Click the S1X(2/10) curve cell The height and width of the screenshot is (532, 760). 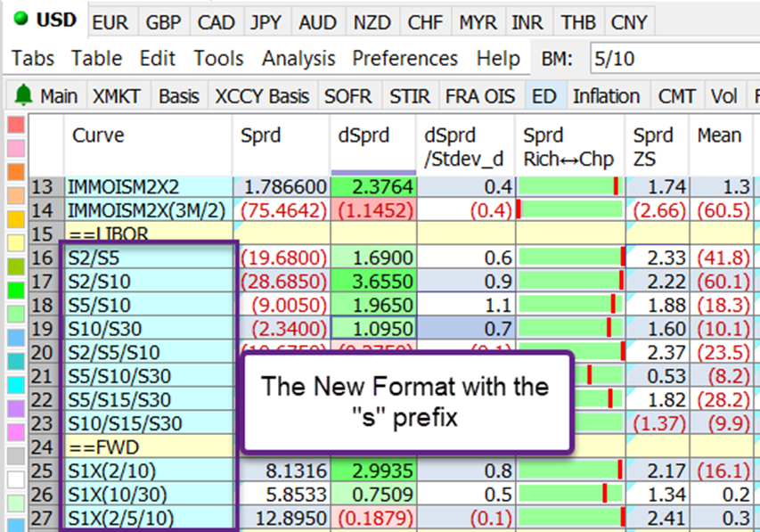pyautogui.click(x=148, y=471)
